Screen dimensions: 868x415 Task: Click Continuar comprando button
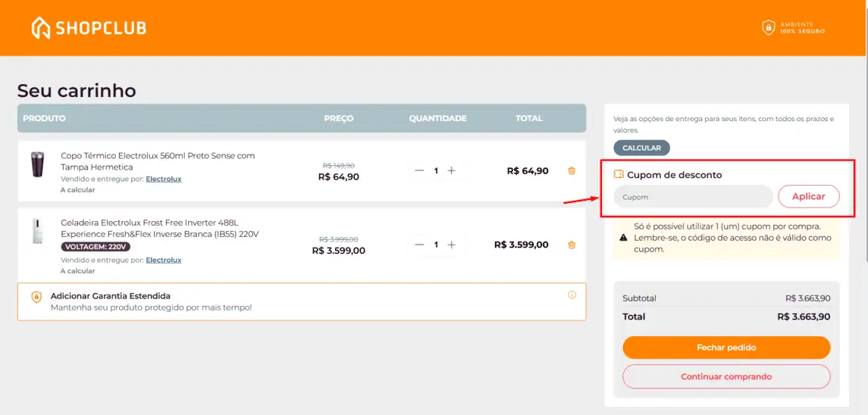(x=726, y=376)
